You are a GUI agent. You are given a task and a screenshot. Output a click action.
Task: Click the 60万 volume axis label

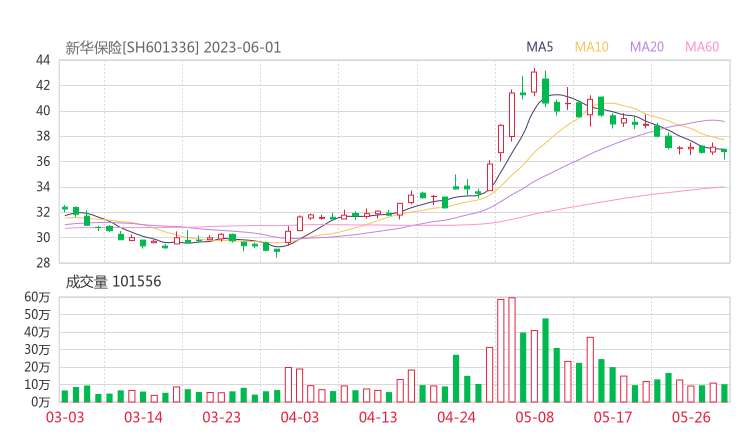[x=37, y=297]
